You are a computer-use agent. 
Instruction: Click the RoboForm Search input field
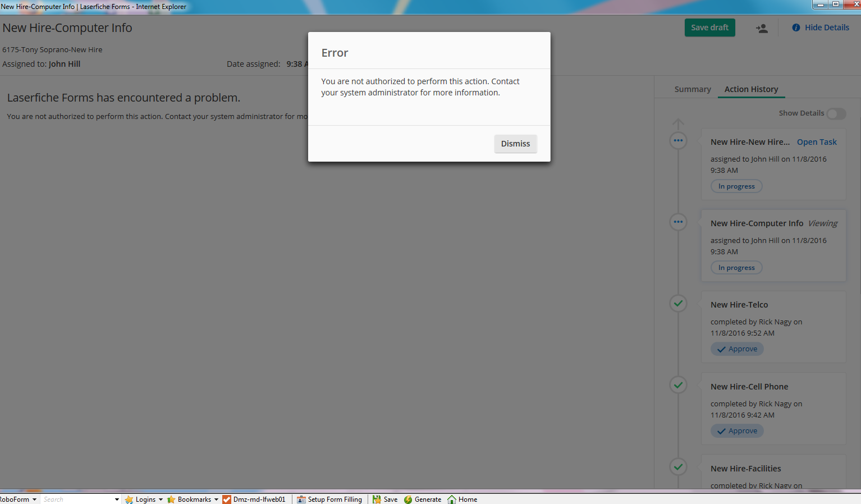(77, 500)
